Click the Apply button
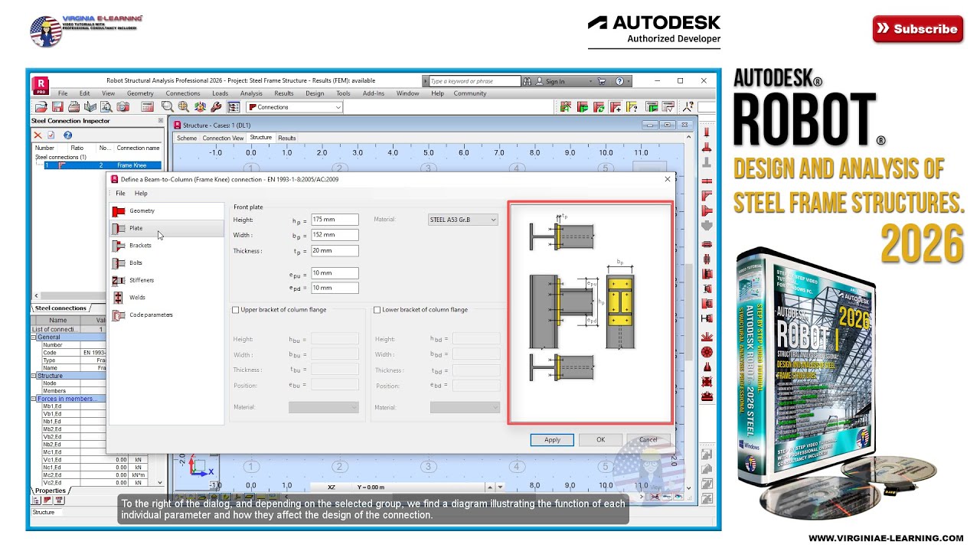Viewport: 980px width, 551px height. [x=552, y=439]
